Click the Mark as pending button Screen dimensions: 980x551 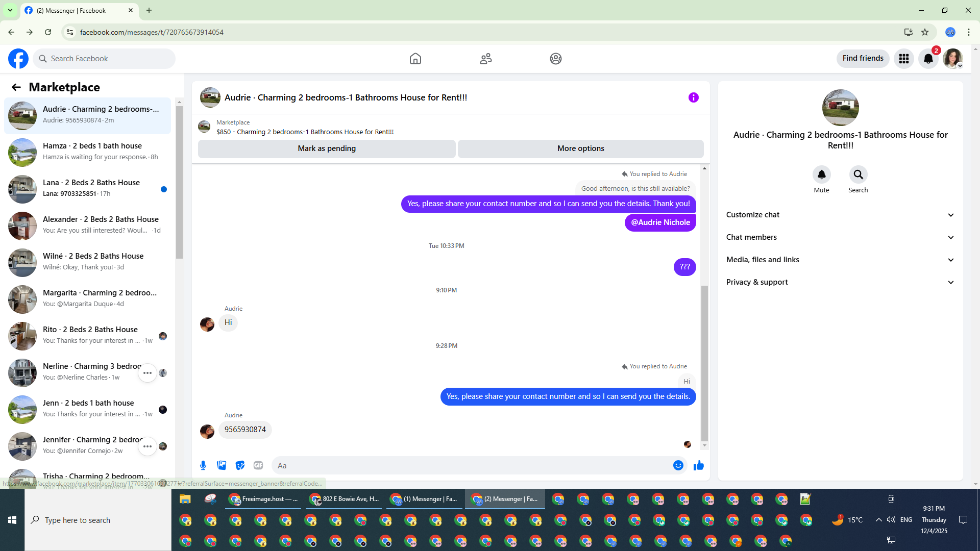(x=327, y=148)
